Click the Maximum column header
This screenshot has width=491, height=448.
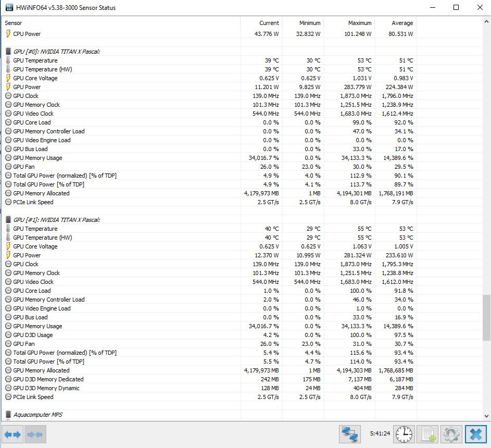360,23
